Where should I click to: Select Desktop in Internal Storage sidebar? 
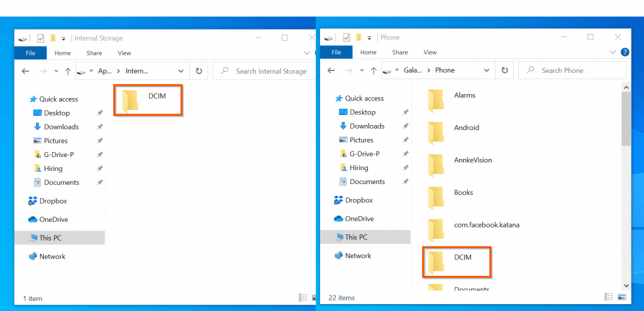(52, 113)
